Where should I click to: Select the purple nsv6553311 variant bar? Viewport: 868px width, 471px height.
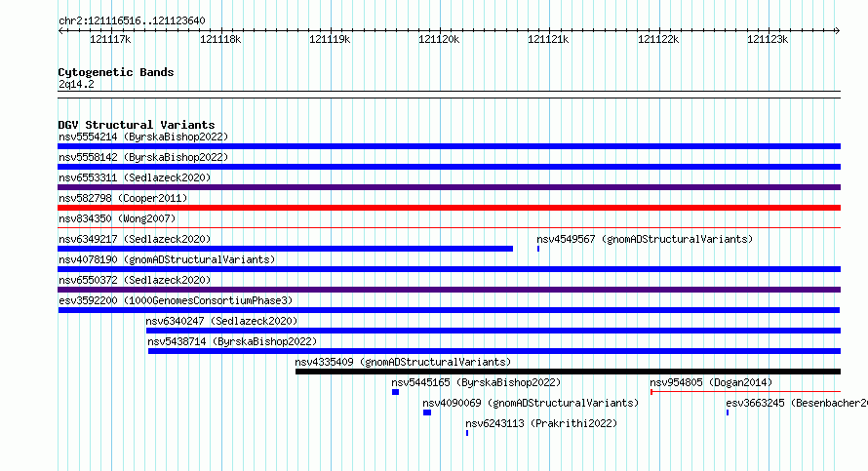(449, 187)
